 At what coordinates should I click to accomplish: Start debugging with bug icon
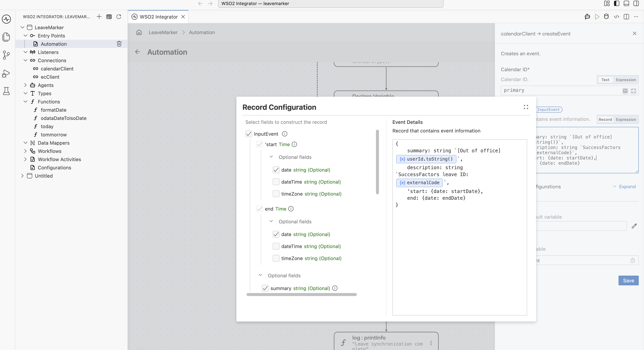click(606, 17)
